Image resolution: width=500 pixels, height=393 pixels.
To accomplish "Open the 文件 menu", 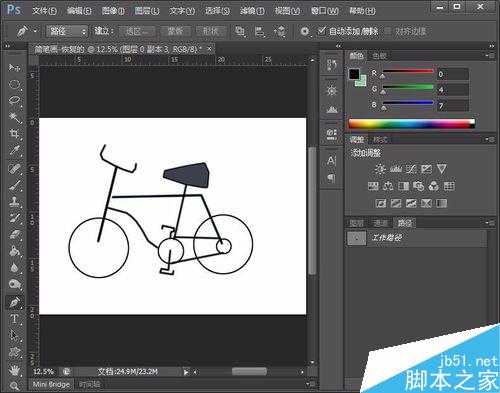I will (44, 11).
